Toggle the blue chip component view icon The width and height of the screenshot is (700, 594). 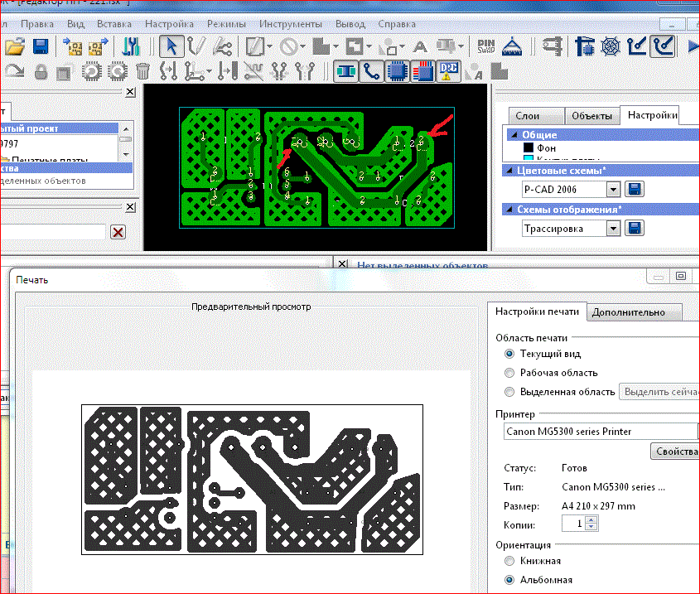(397, 71)
